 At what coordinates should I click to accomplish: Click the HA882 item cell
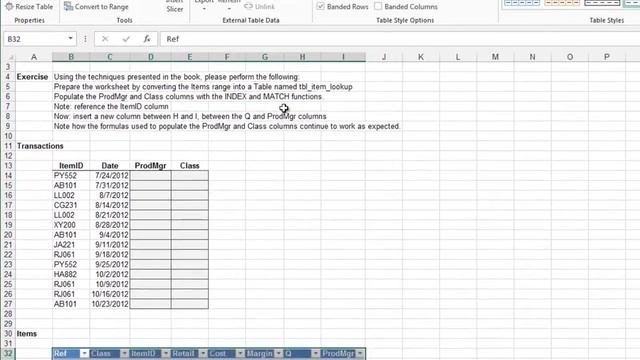(71, 274)
